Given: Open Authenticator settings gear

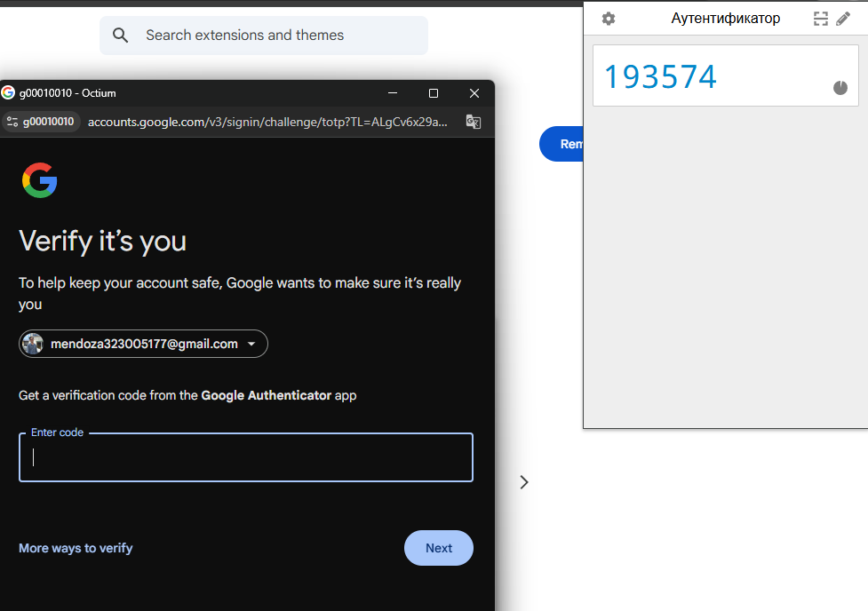Looking at the screenshot, I should coord(609,19).
